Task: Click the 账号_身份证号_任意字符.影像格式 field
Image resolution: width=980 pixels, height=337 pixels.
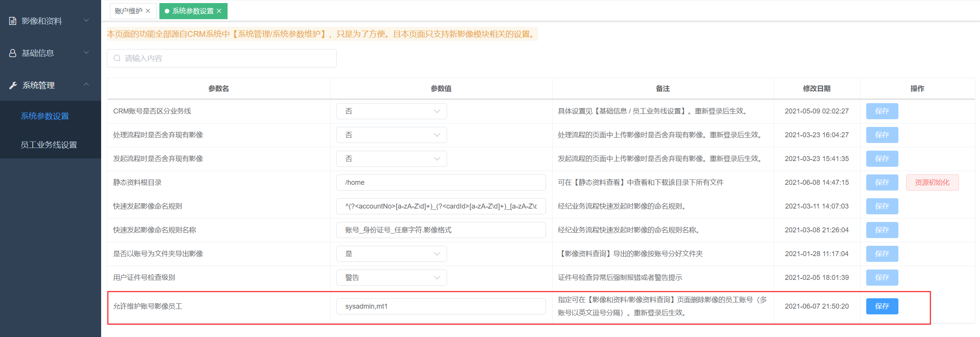Action: pos(441,230)
